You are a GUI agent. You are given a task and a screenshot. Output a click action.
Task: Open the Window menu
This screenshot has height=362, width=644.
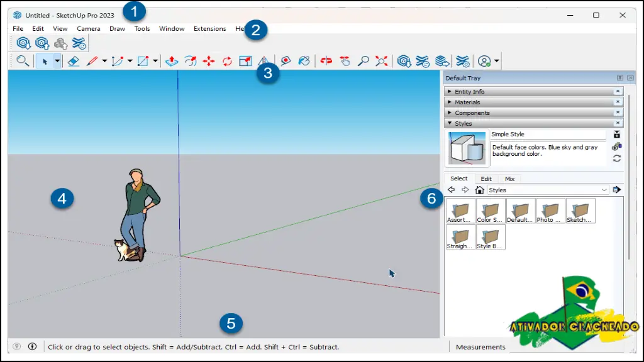point(172,29)
